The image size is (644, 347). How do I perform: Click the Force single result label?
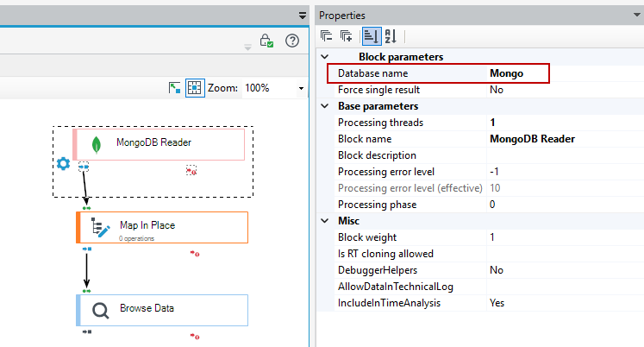[378, 90]
